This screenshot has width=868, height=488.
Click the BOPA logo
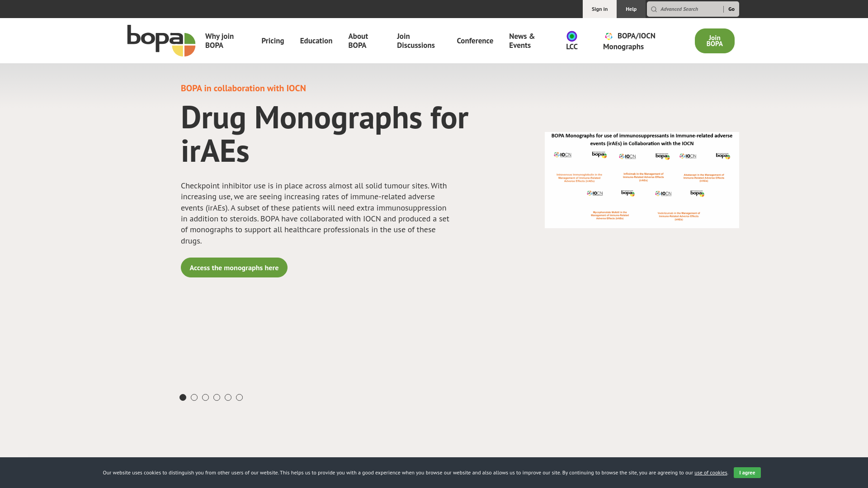(x=161, y=41)
